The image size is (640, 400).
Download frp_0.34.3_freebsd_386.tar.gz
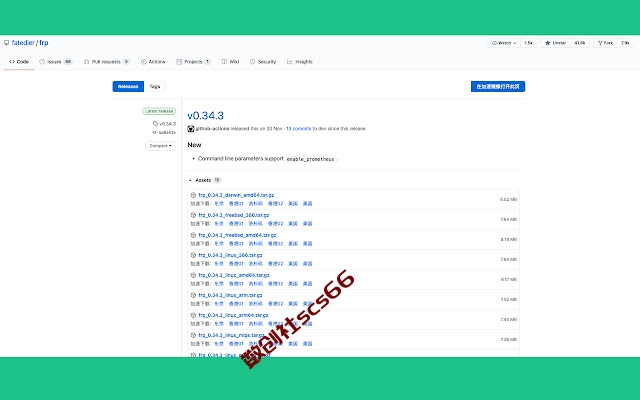pyautogui.click(x=234, y=215)
